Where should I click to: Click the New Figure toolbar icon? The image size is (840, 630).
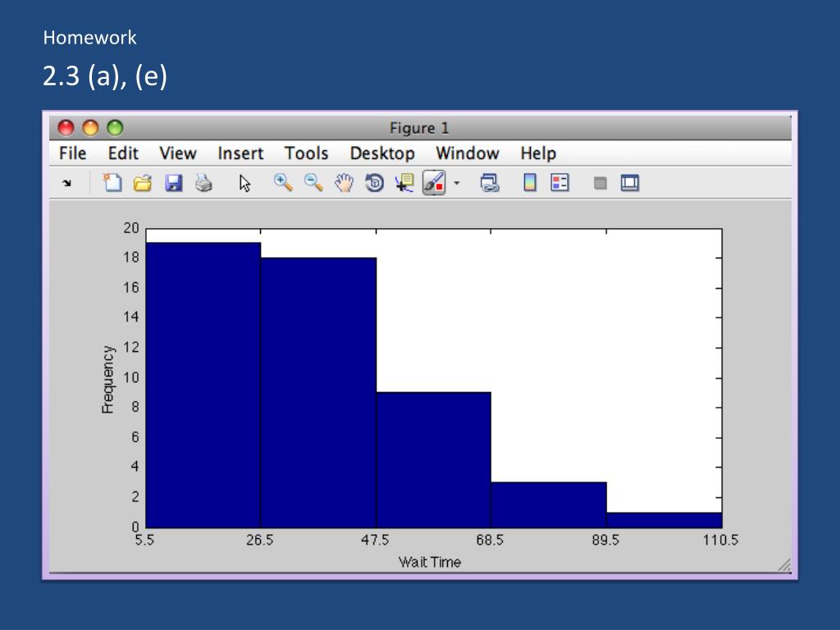coord(112,183)
